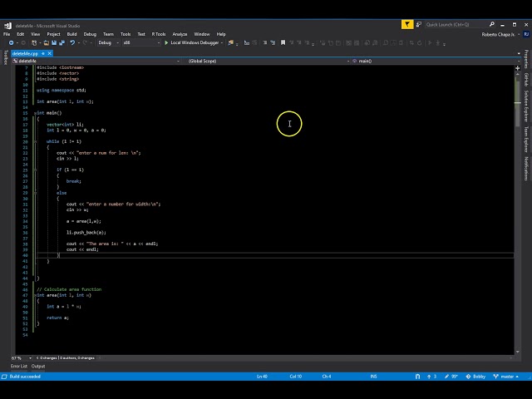
Task: Click the RJ account avatar icon
Action: point(526,34)
